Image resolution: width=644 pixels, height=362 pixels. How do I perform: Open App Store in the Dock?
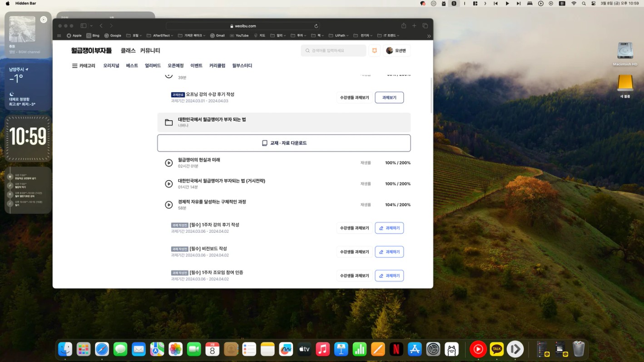point(415,349)
